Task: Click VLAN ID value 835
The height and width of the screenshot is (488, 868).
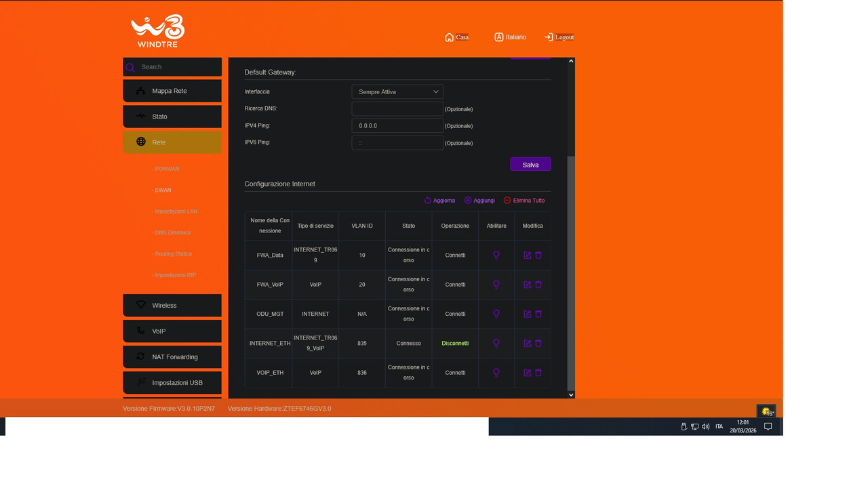Action: point(362,344)
